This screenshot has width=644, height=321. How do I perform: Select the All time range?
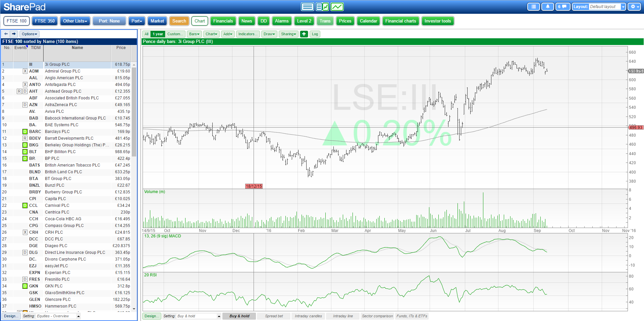147,34
